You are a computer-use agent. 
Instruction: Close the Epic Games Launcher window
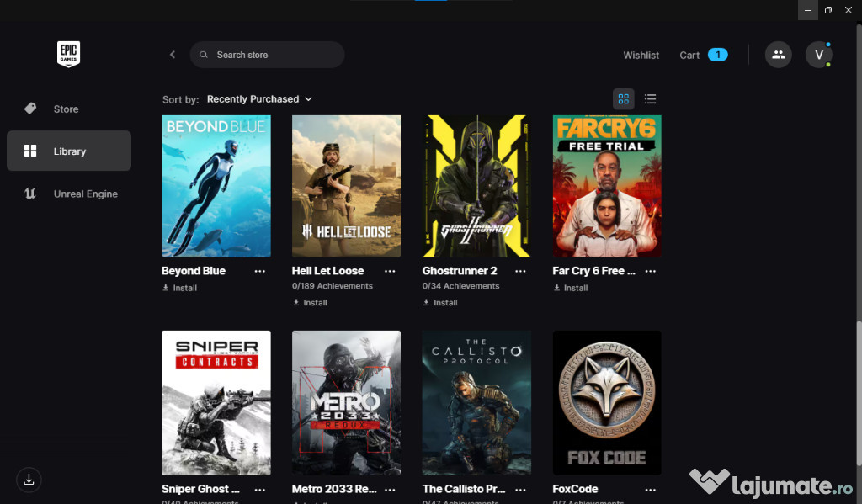(849, 10)
